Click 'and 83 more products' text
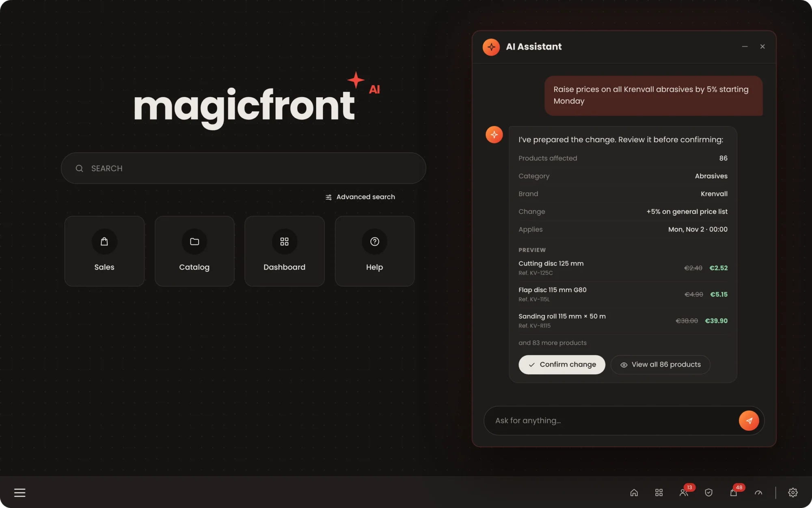The width and height of the screenshot is (812, 508). (x=552, y=343)
